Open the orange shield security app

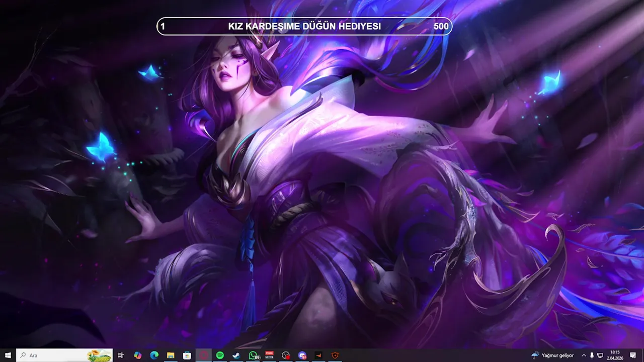pyautogui.click(x=335, y=355)
